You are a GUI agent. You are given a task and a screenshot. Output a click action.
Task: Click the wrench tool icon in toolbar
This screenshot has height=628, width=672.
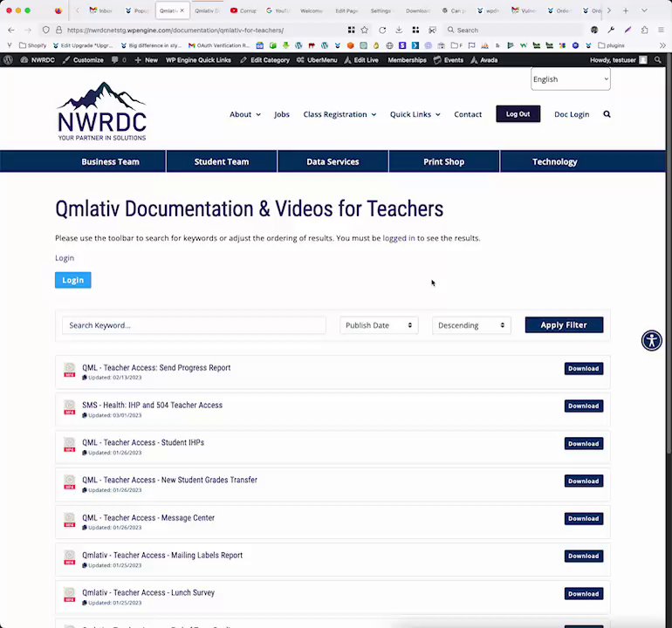tap(611, 30)
